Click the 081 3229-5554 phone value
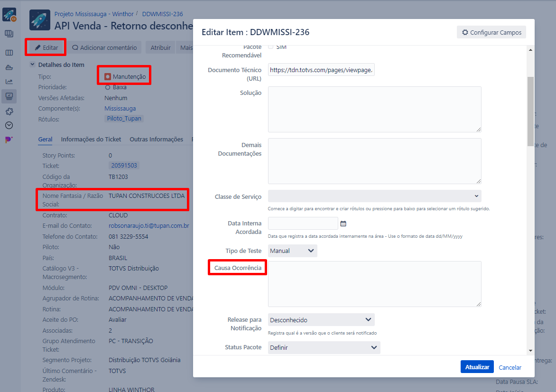The width and height of the screenshot is (556, 392). click(129, 237)
